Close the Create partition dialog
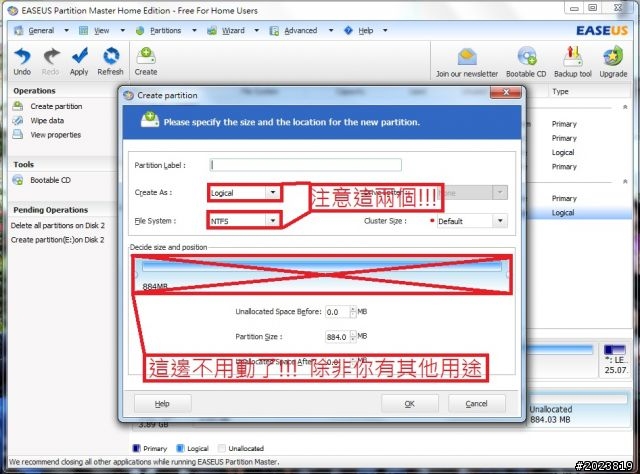Viewport: 640px width, 474px height. [506, 92]
